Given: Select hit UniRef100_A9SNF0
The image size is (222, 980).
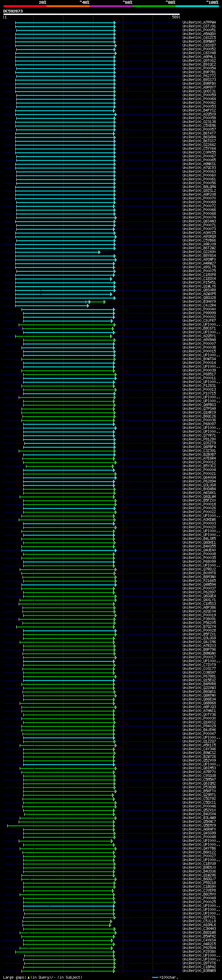Looking at the screenshot, I should 199,259.
